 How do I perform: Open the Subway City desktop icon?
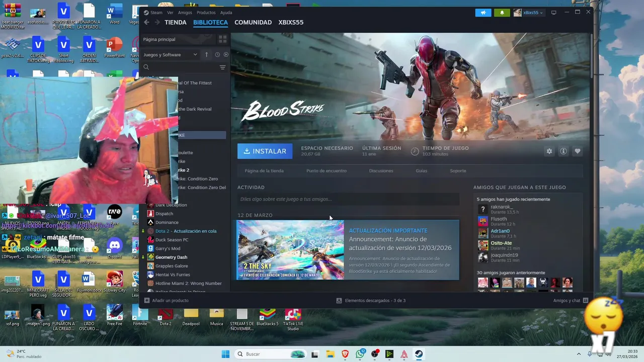tap(114, 282)
